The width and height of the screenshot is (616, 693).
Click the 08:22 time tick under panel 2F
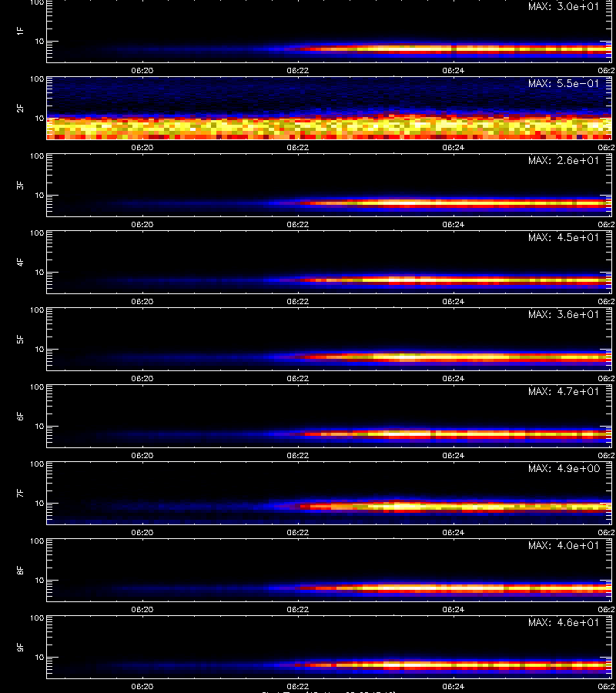click(x=298, y=148)
